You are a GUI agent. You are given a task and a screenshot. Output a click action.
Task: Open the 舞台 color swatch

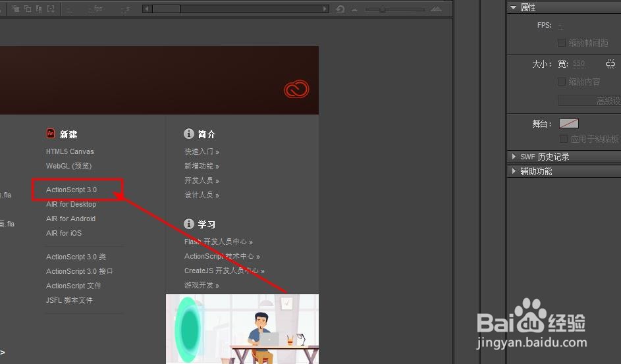click(569, 124)
